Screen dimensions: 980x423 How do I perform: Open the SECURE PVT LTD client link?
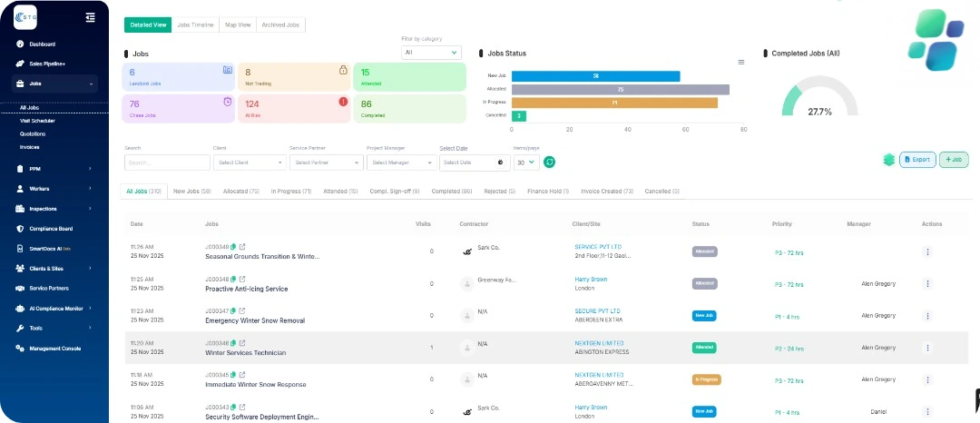(597, 310)
